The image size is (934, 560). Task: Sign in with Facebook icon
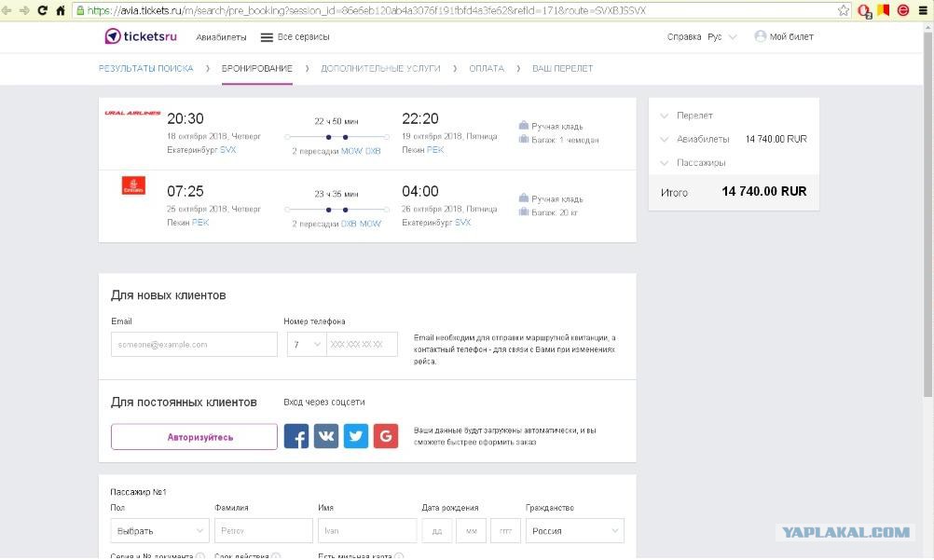click(x=296, y=436)
